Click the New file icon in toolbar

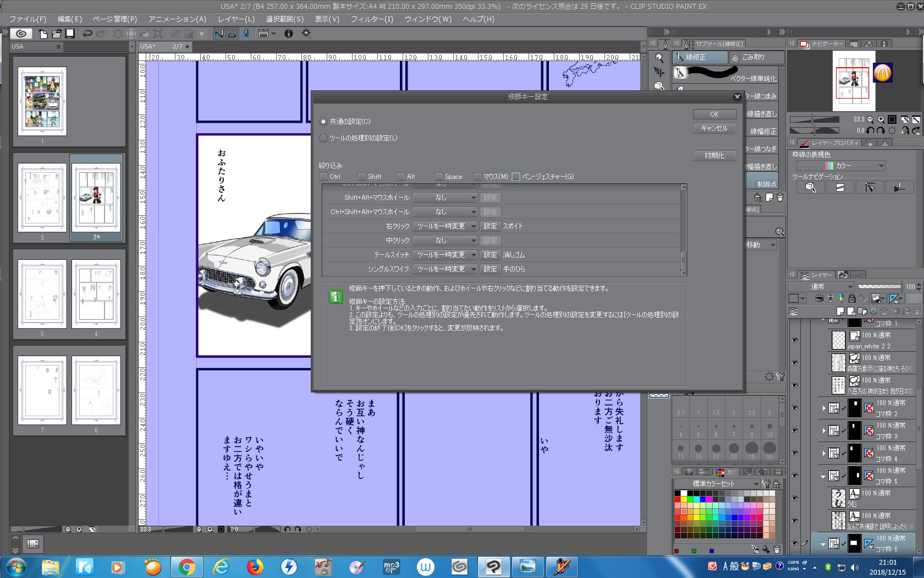[x=43, y=34]
